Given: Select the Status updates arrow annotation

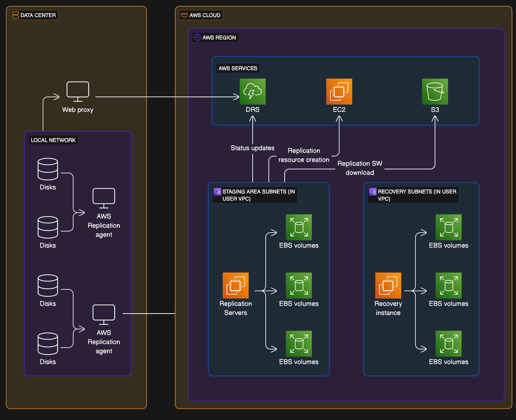Looking at the screenshot, I should 253,148.
